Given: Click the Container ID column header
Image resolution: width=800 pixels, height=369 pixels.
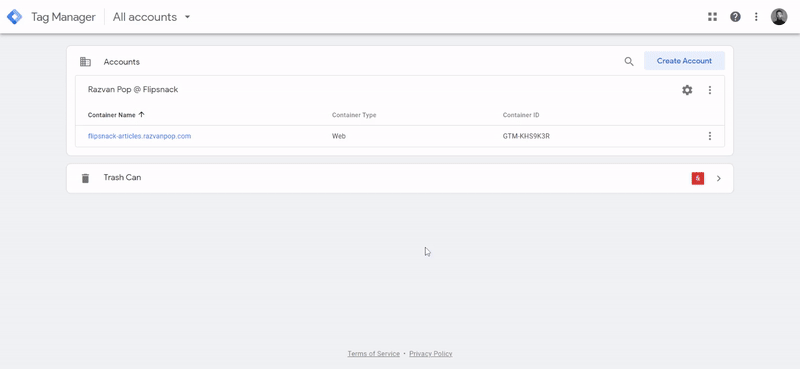Looking at the screenshot, I should pos(521,115).
